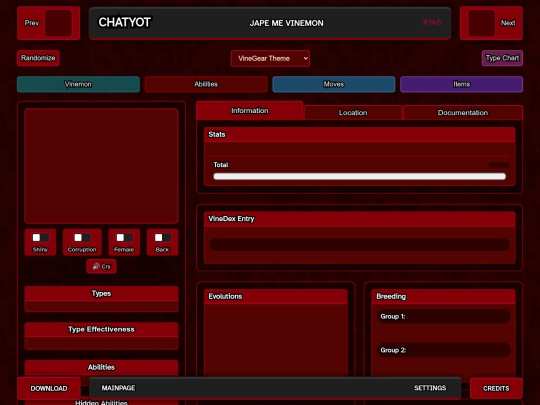540x405 pixels.
Task: Toggle the Shiny switch
Action: 40,238
